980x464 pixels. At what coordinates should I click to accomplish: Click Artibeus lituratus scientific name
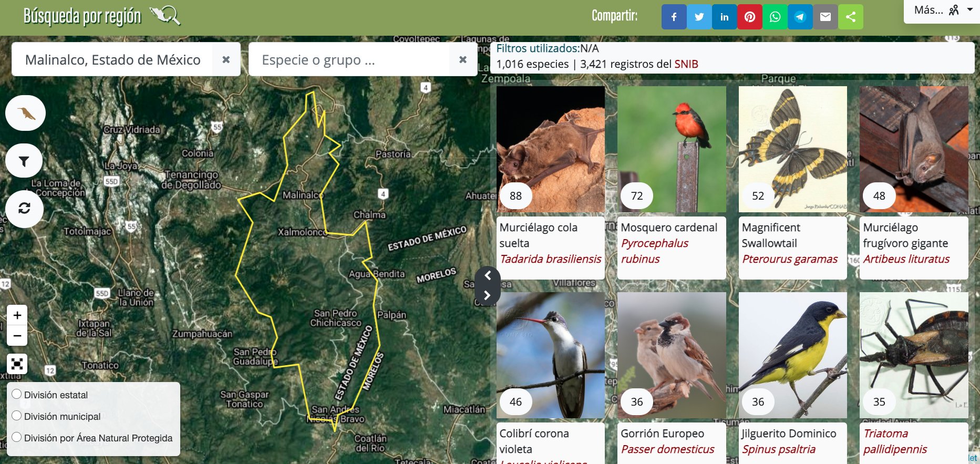click(x=906, y=259)
